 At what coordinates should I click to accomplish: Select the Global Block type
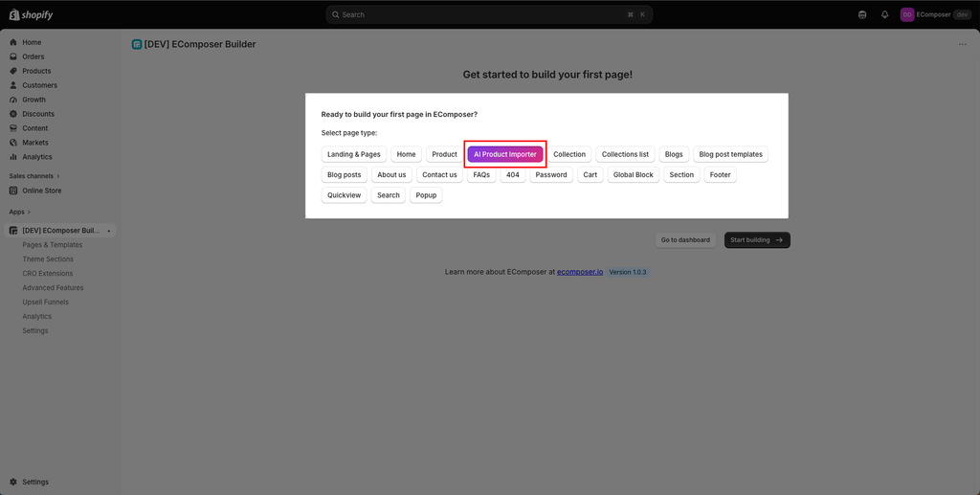click(634, 175)
